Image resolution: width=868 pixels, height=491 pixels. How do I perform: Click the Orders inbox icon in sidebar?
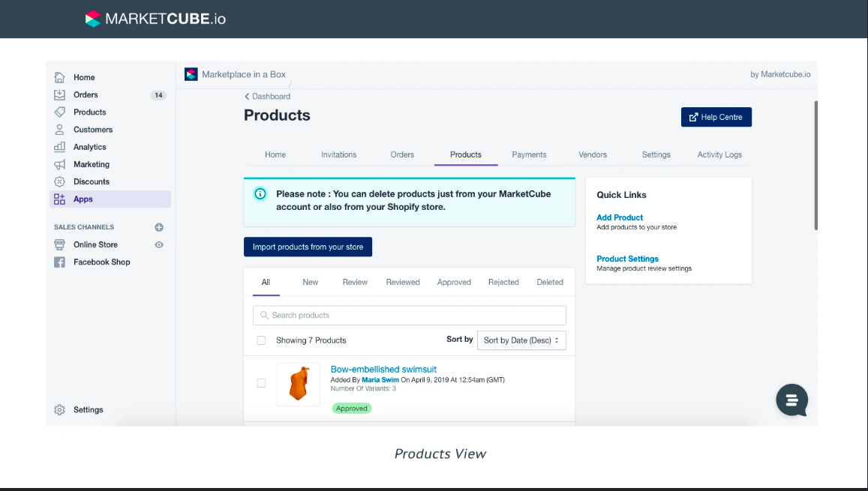click(59, 94)
